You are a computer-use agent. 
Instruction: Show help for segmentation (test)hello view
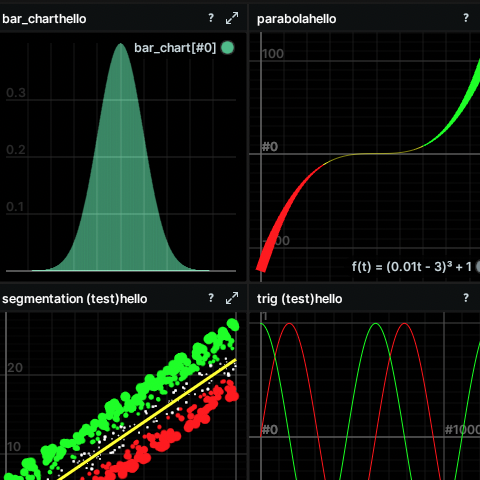pyautogui.click(x=211, y=298)
